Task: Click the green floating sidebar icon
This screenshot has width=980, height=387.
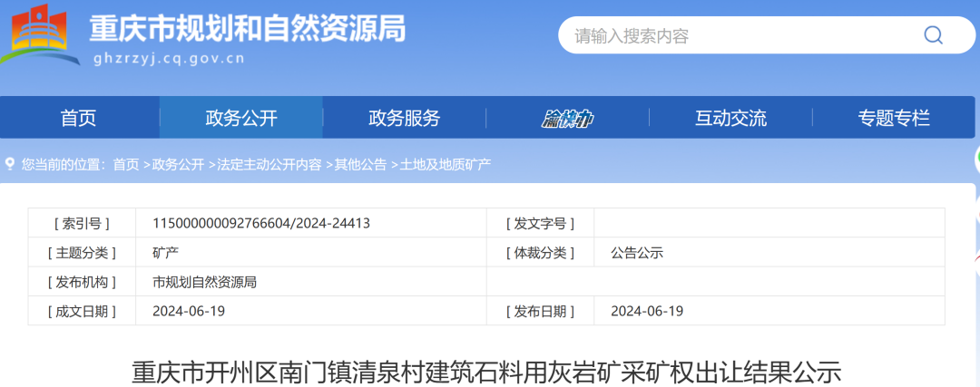Action: (976, 160)
